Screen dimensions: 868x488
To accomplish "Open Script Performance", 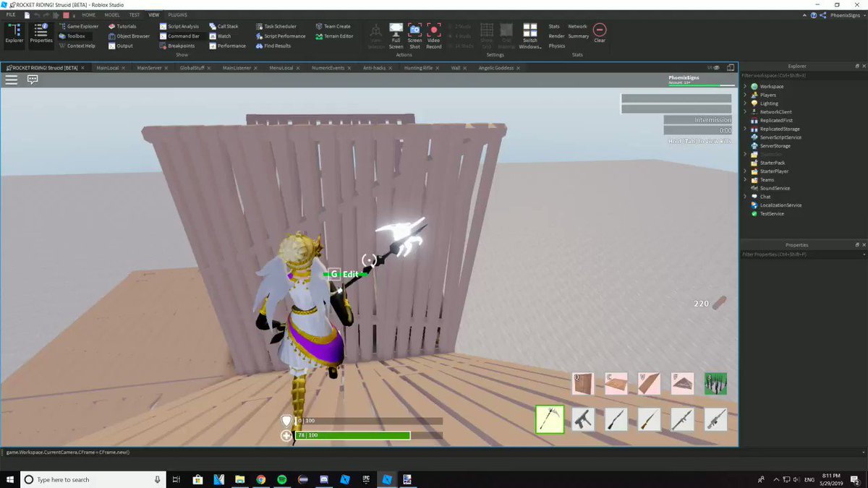I will click(x=281, y=35).
